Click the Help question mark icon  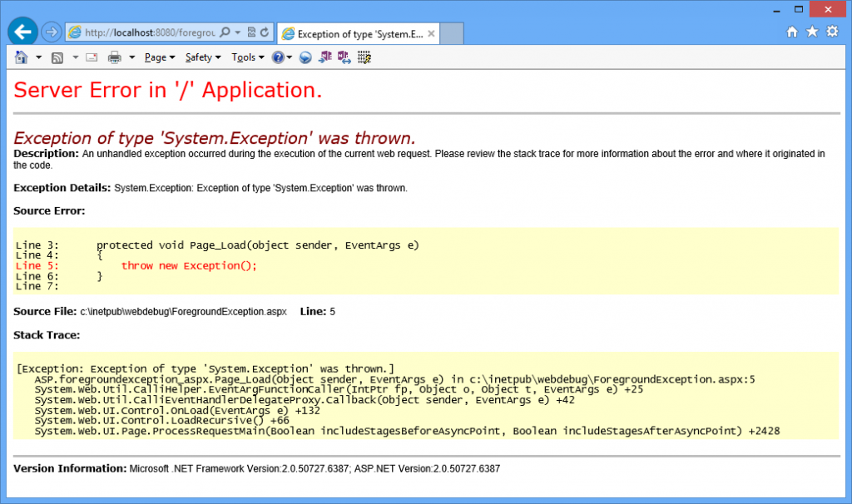(x=278, y=57)
